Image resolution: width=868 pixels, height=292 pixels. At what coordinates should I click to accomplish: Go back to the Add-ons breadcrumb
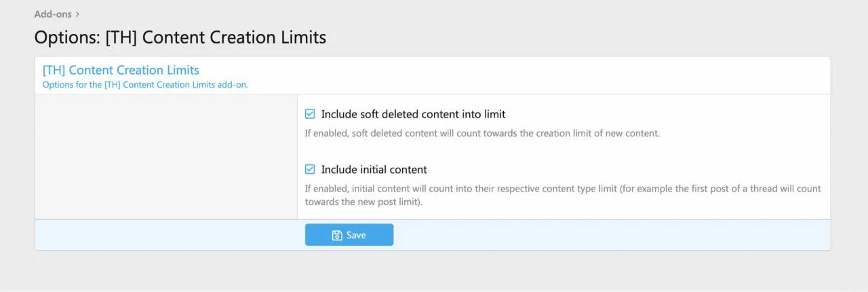tap(54, 14)
